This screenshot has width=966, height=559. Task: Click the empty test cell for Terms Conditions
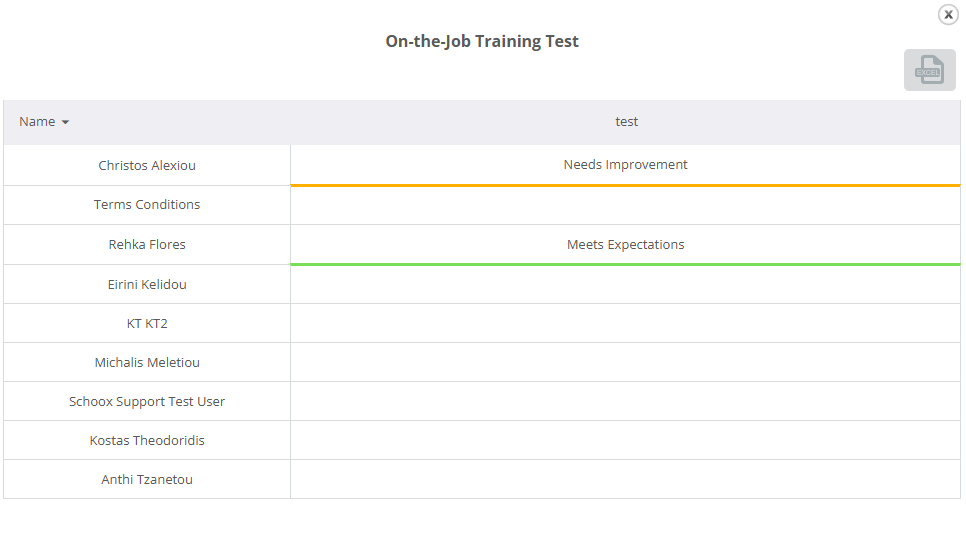pos(625,205)
